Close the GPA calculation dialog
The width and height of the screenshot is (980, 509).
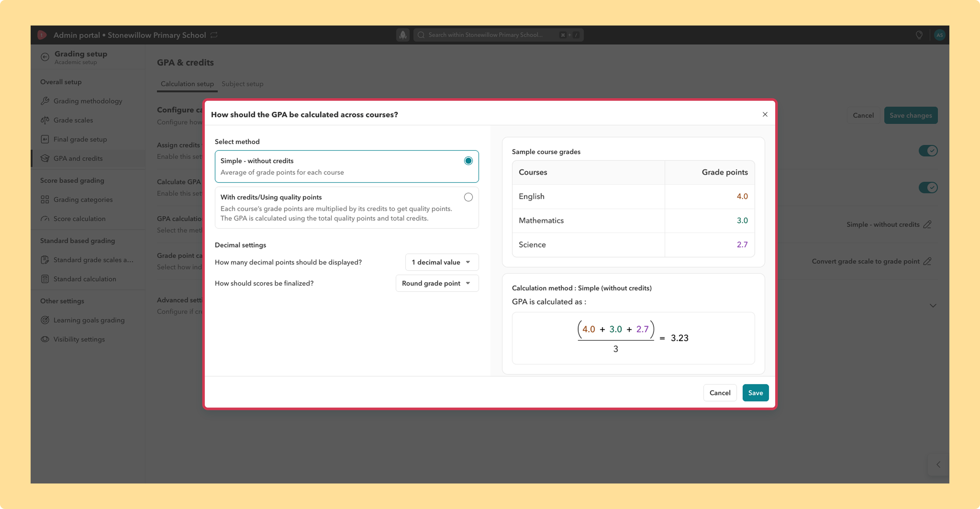tap(765, 114)
